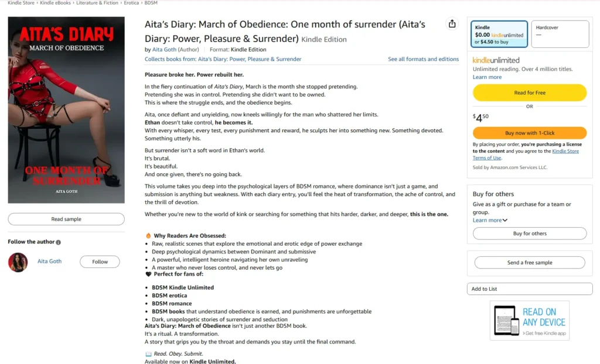Click the Read sample button
Image resolution: width=600 pixels, height=364 pixels.
coord(66,218)
